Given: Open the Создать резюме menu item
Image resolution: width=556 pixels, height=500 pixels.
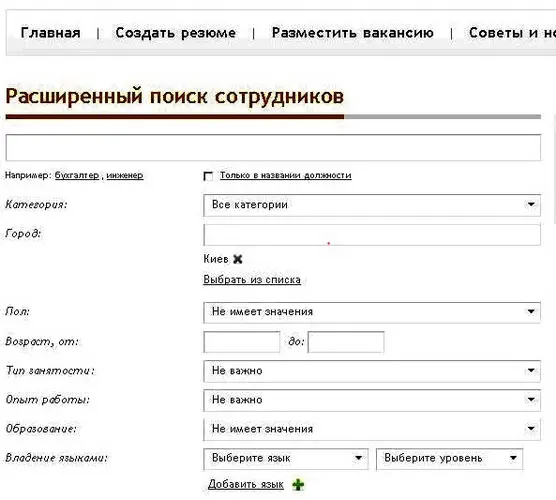Looking at the screenshot, I should 176,33.
